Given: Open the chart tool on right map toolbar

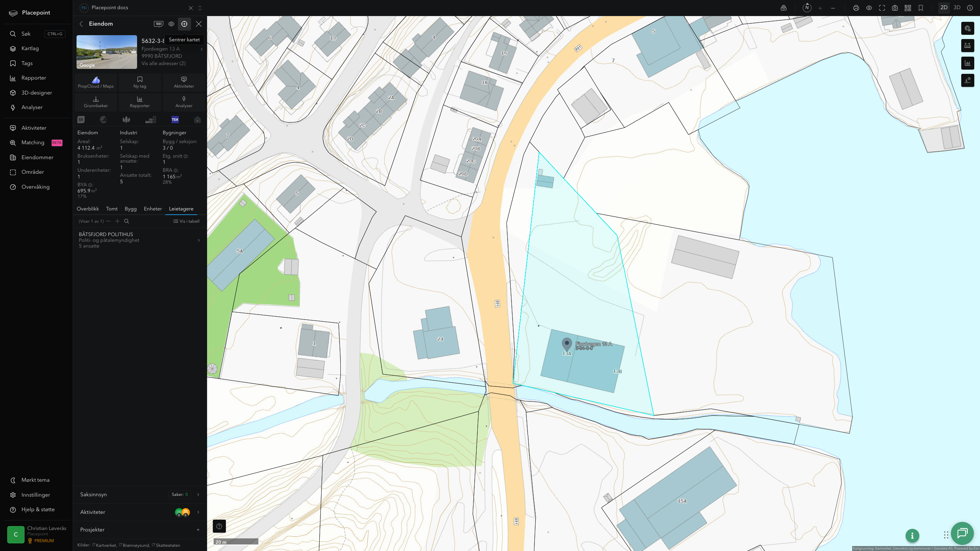Looking at the screenshot, I should (x=968, y=63).
